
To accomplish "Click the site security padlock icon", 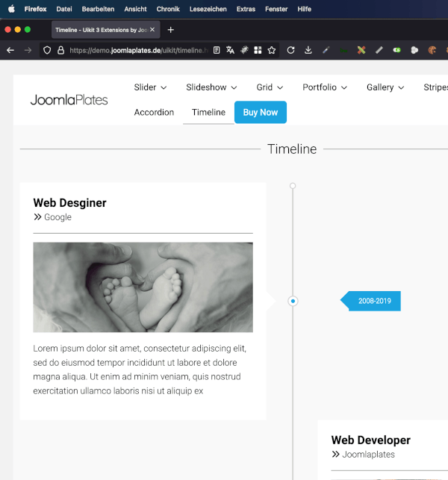I will (61, 50).
